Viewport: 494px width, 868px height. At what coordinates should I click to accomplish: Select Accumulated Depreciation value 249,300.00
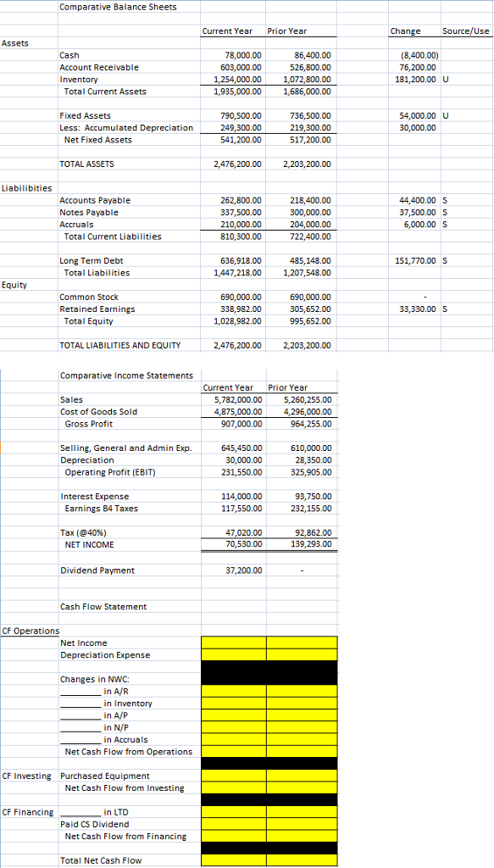point(243,128)
